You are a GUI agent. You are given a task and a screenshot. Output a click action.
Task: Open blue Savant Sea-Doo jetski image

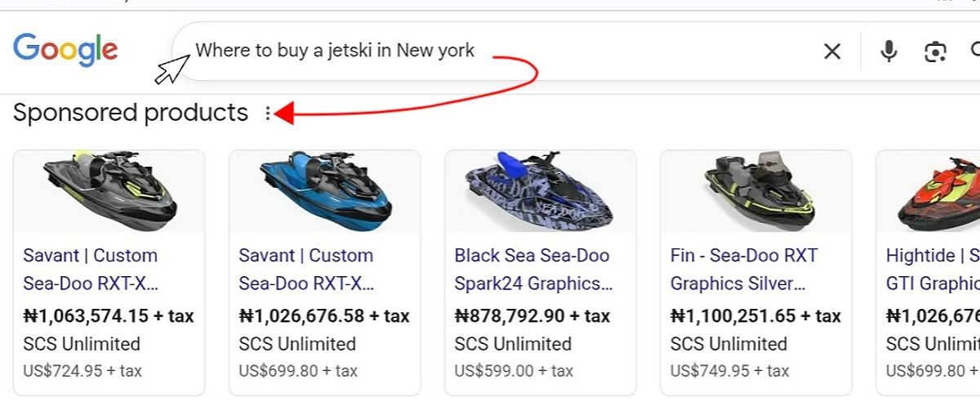click(325, 191)
